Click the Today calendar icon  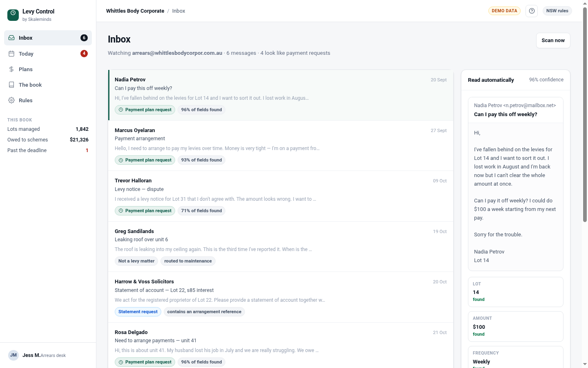[x=11, y=54]
